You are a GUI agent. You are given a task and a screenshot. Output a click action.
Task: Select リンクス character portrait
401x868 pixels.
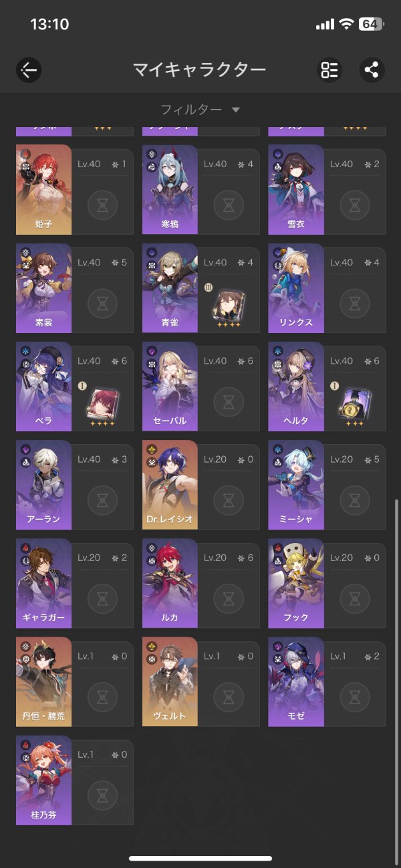[x=296, y=288]
